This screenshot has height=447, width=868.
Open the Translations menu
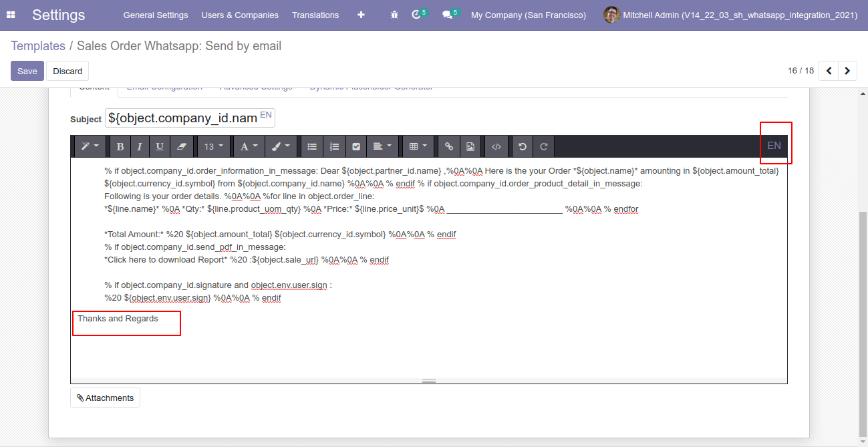(x=315, y=15)
